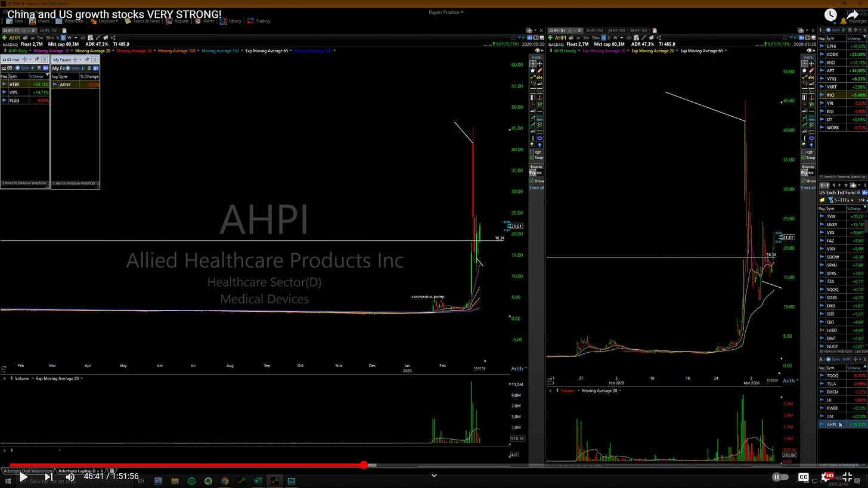868x488 pixels.
Task: Switch to the AHPI-1W chart tab
Action: [x=48, y=30]
